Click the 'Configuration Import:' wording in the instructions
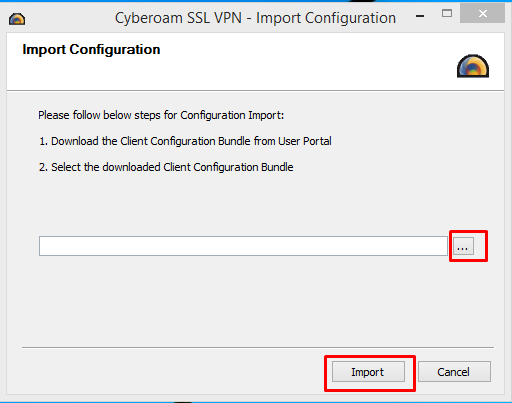 pyautogui.click(x=232, y=115)
